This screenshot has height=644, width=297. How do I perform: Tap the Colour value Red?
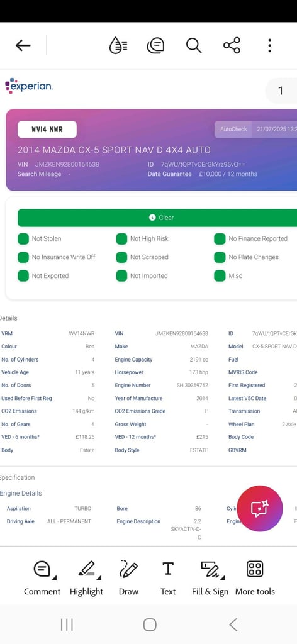click(90, 347)
